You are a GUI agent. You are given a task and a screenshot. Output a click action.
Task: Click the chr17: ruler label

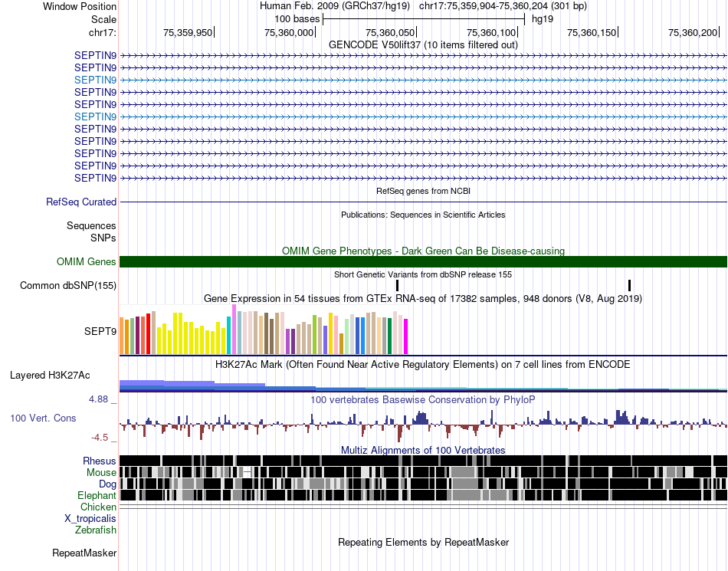(102, 32)
